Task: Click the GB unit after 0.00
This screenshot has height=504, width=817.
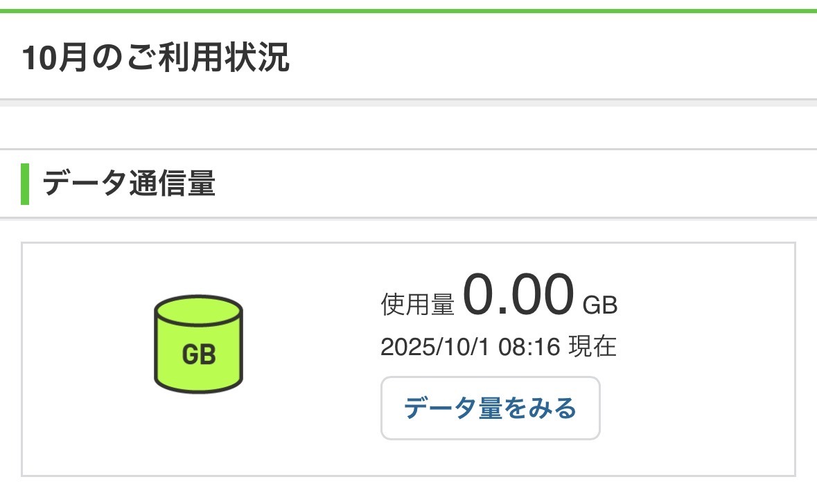Action: (x=599, y=305)
